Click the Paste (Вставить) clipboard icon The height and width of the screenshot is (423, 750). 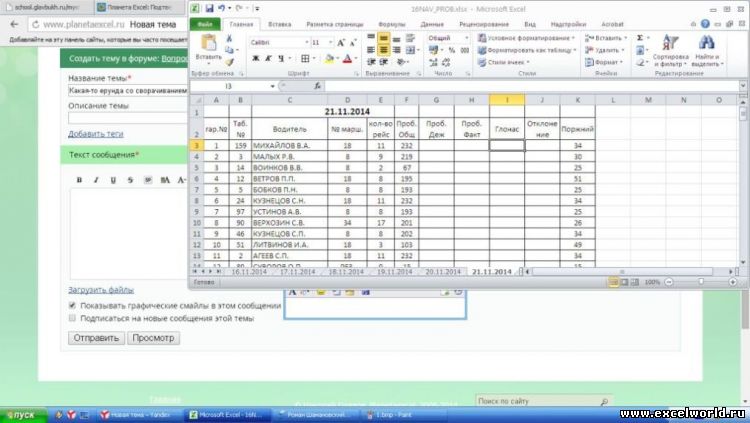209,43
